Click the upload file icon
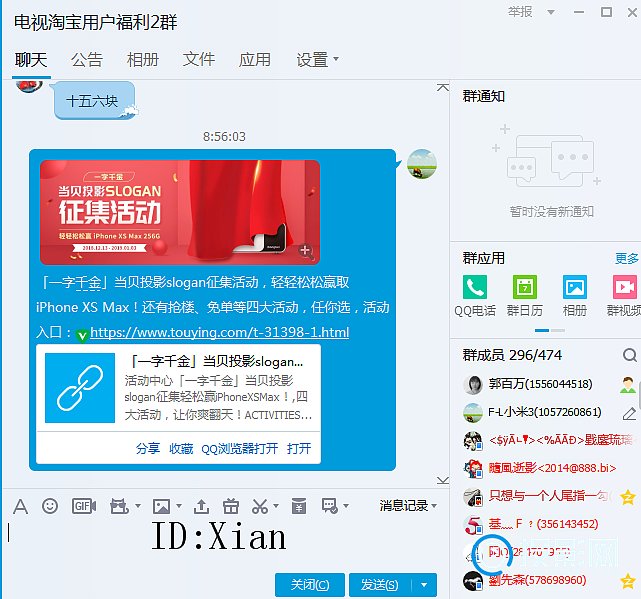Viewport: 641px width, 599px height. [x=201, y=507]
